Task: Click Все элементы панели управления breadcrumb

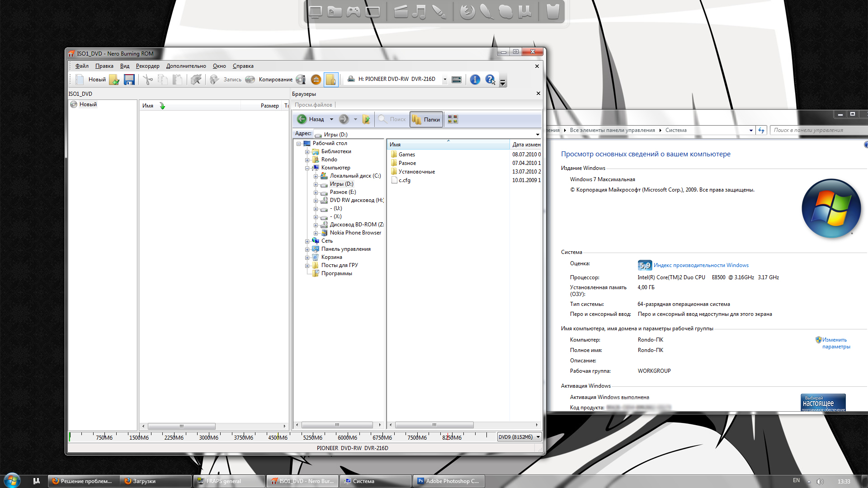Action: click(612, 130)
